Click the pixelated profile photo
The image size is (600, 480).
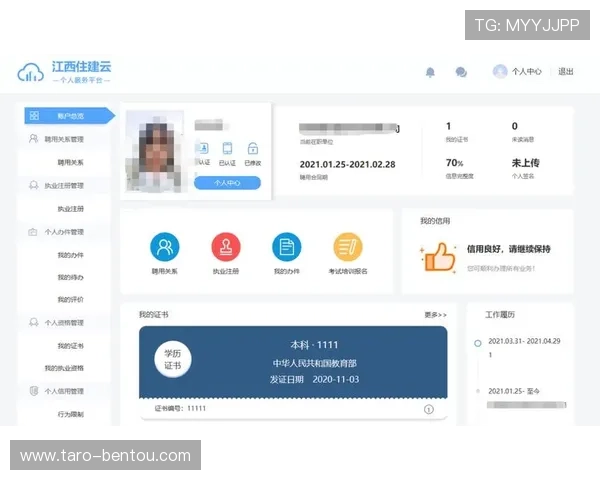pos(155,151)
